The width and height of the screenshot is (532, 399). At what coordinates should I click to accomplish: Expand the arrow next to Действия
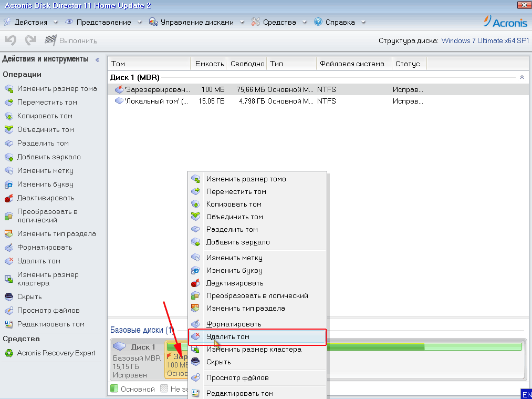pyautogui.click(x=56, y=23)
